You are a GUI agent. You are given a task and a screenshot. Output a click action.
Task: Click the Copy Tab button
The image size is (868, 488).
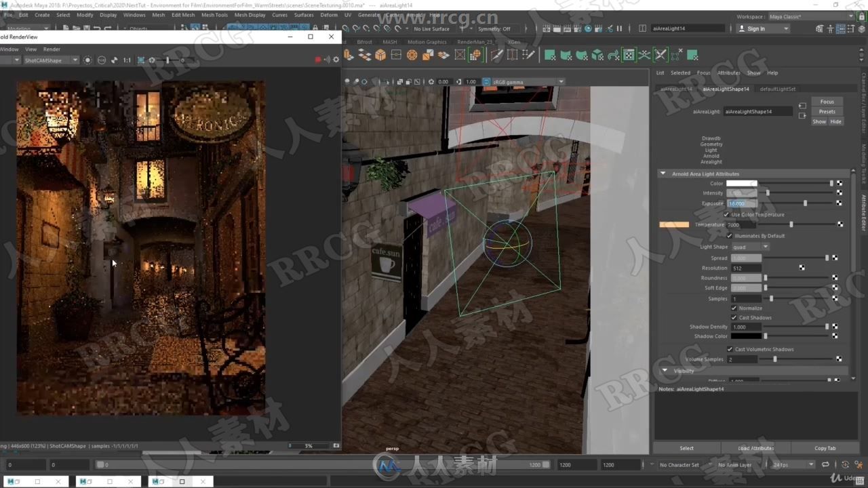coord(825,448)
